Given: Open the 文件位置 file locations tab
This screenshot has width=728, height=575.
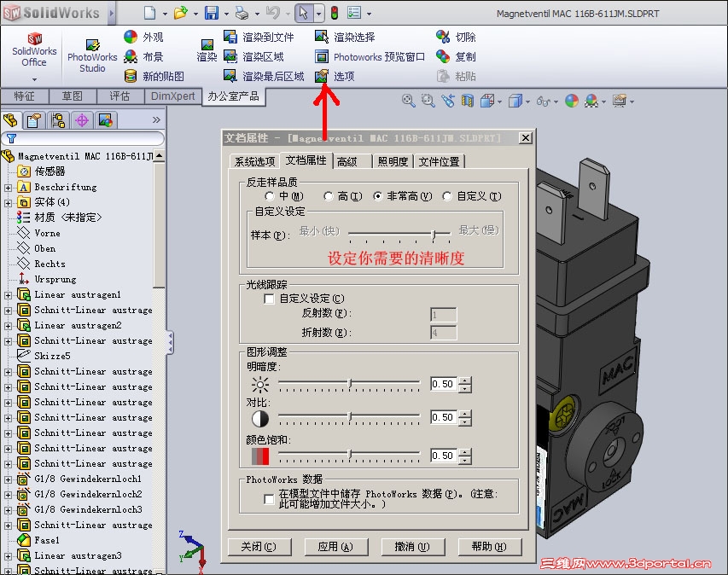Looking at the screenshot, I should pyautogui.click(x=440, y=161).
